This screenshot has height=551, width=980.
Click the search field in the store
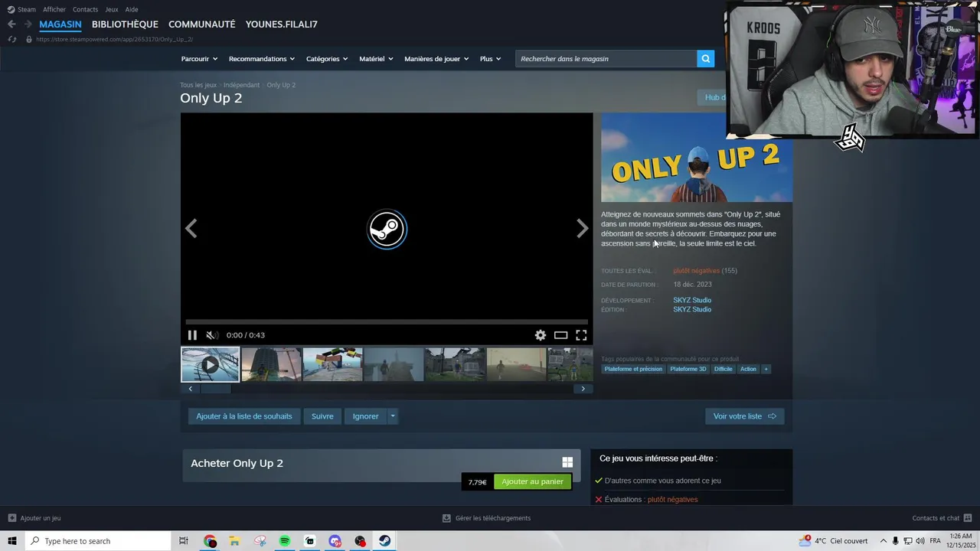click(606, 59)
